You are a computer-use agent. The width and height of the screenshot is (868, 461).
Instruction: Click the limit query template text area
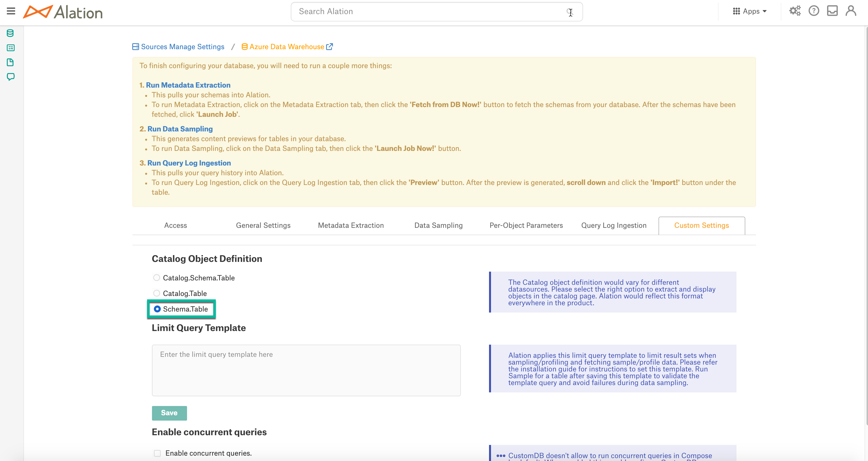306,370
